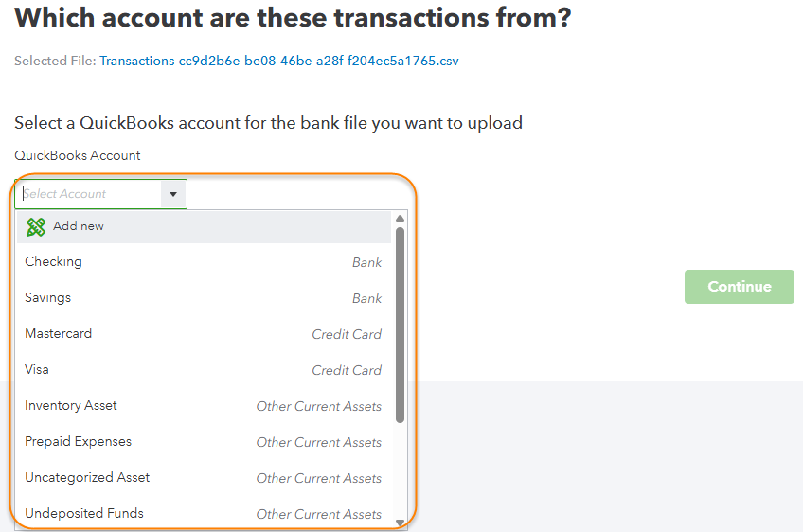Type in the Select Account field

[90, 194]
